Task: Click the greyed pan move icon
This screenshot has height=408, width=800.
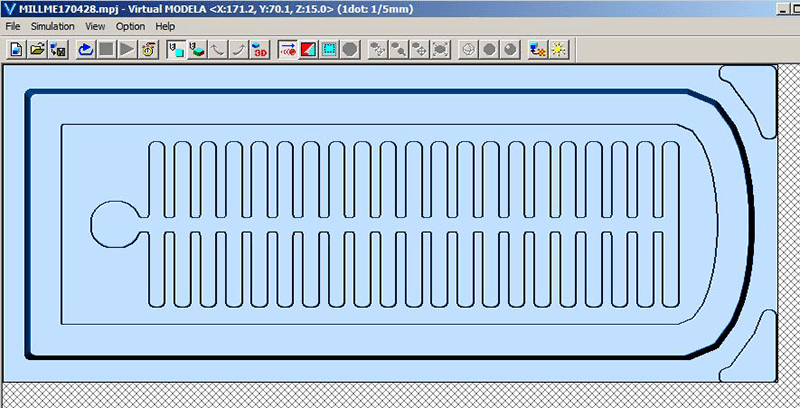Action: (x=419, y=49)
